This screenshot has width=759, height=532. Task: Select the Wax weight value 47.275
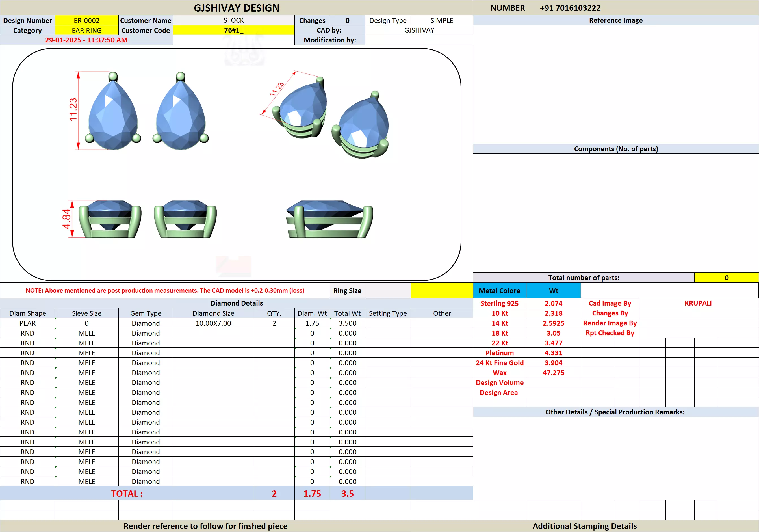553,373
